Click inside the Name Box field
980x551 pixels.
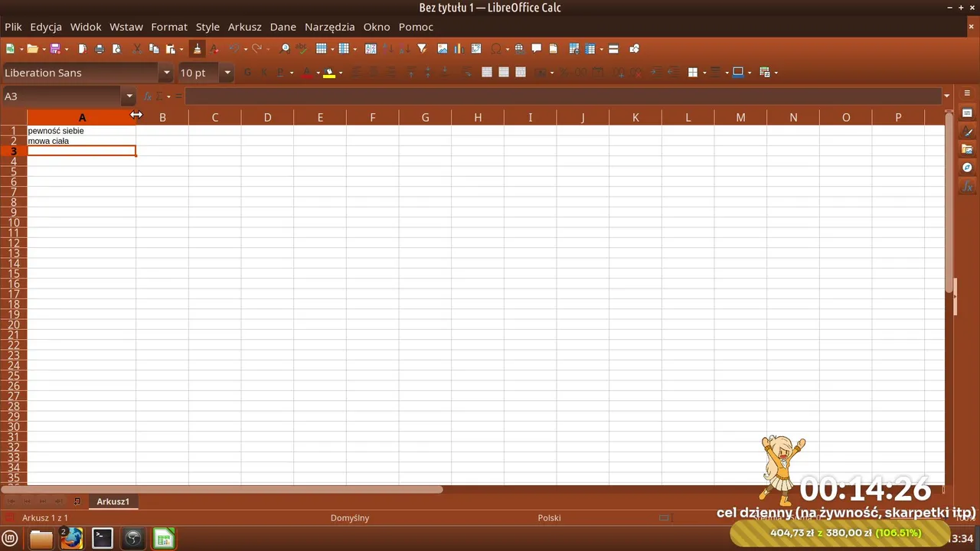(x=63, y=96)
